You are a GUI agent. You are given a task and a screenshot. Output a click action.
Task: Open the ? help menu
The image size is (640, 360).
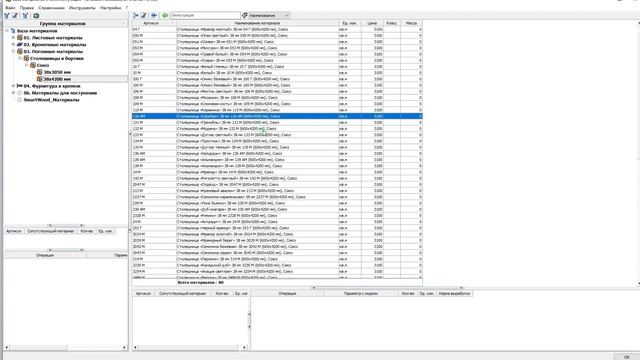click(127, 8)
